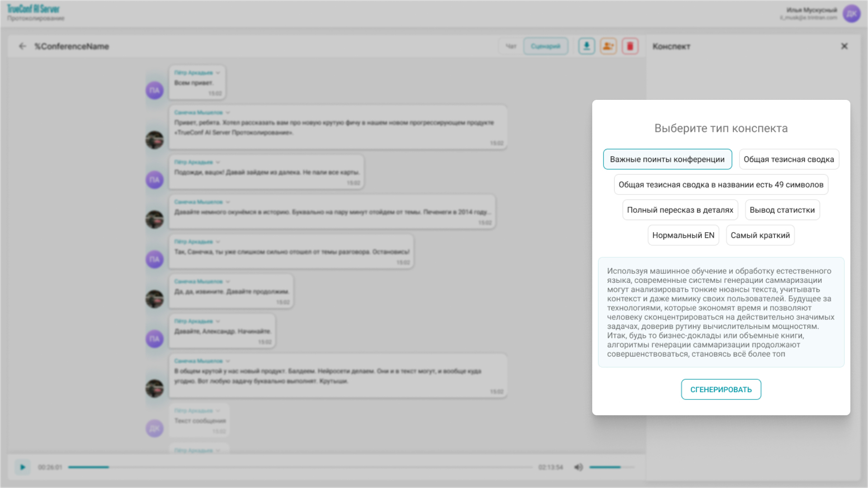
Task: Expand the chevron next to Пётр Аркадьев in the first message
Action: [x=218, y=73]
